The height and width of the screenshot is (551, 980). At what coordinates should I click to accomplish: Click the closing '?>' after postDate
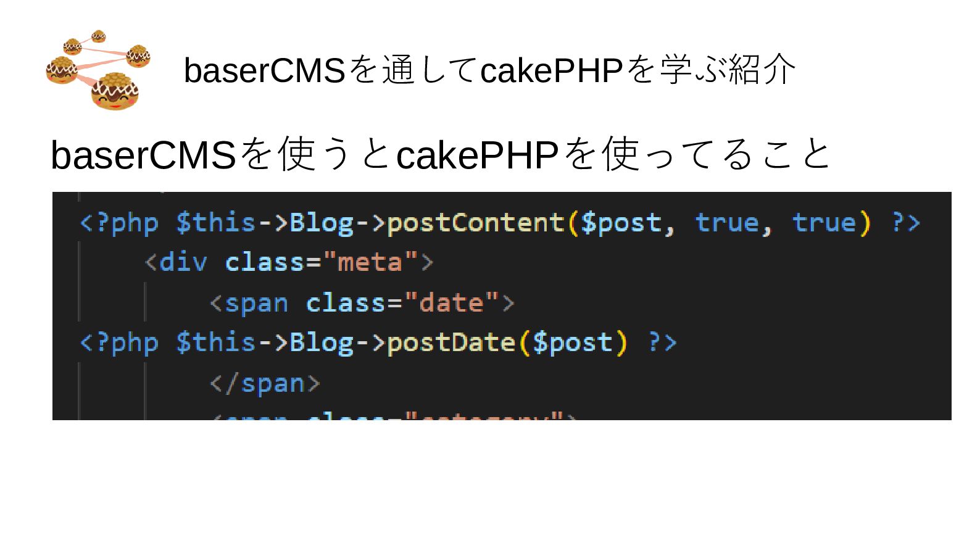click(662, 342)
